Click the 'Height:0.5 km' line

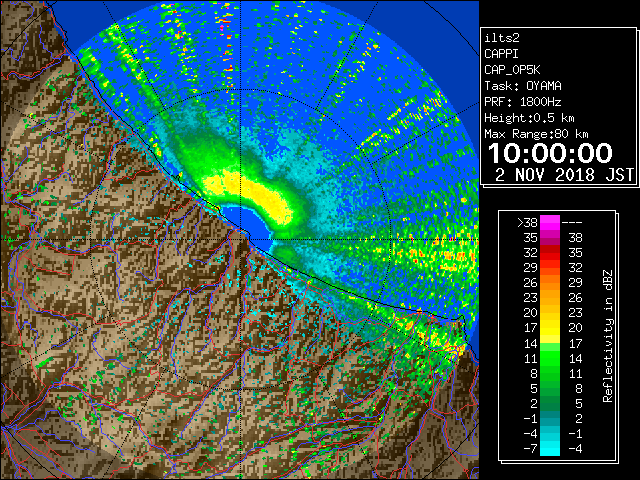(x=529, y=118)
